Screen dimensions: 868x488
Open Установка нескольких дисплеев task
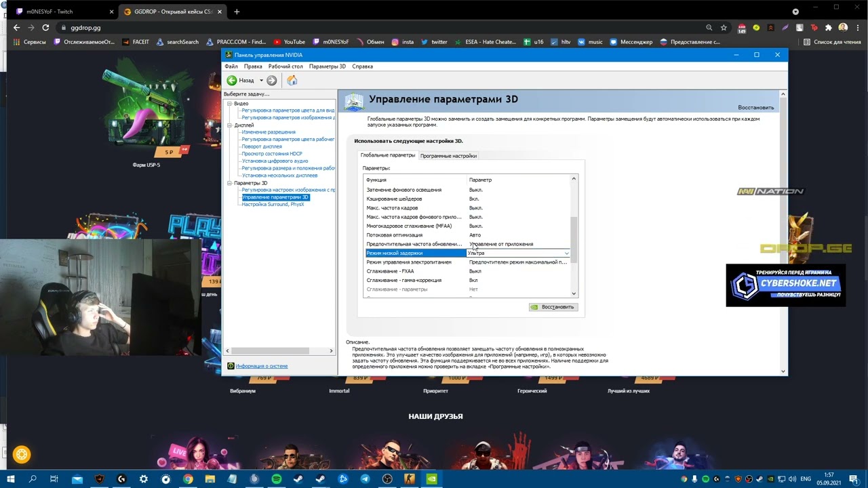pyautogui.click(x=279, y=176)
